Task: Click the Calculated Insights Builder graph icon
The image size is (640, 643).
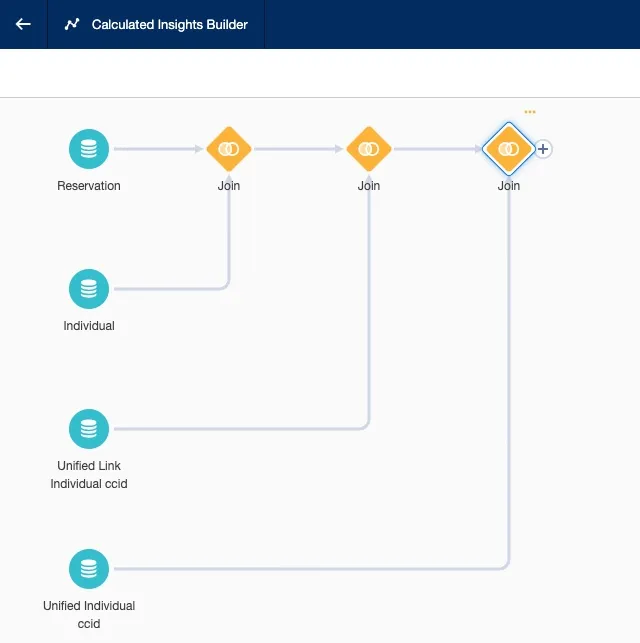Action: (x=71, y=24)
